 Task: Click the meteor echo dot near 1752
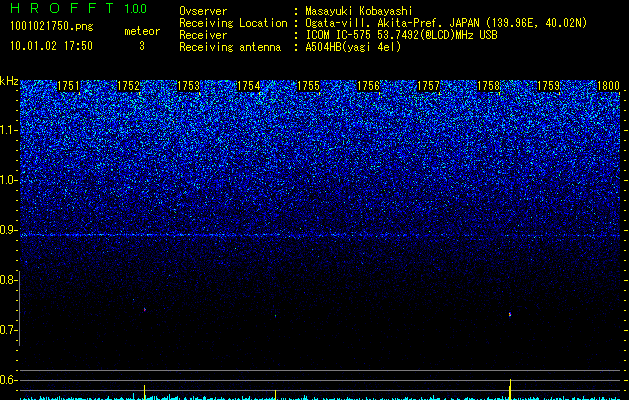coord(145,309)
